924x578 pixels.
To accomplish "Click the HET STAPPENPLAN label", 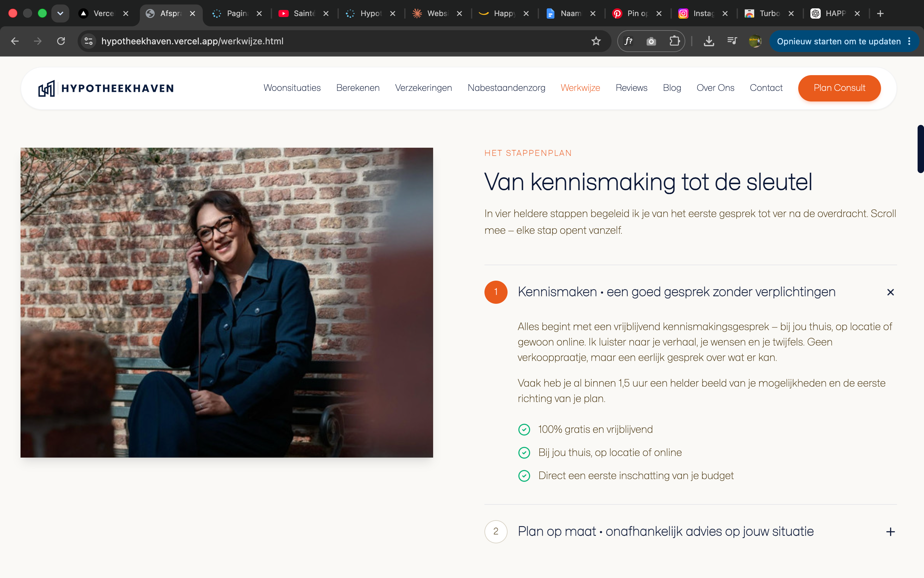I will [x=528, y=153].
